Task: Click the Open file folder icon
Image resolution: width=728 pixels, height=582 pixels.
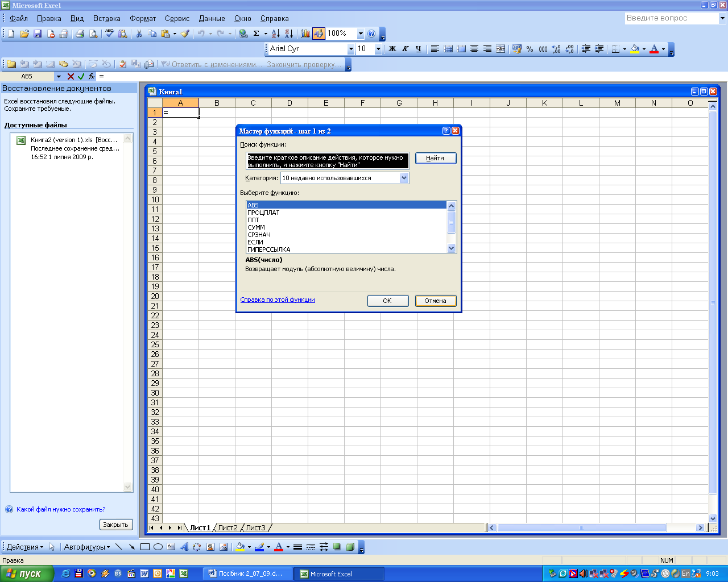Action: click(x=24, y=34)
